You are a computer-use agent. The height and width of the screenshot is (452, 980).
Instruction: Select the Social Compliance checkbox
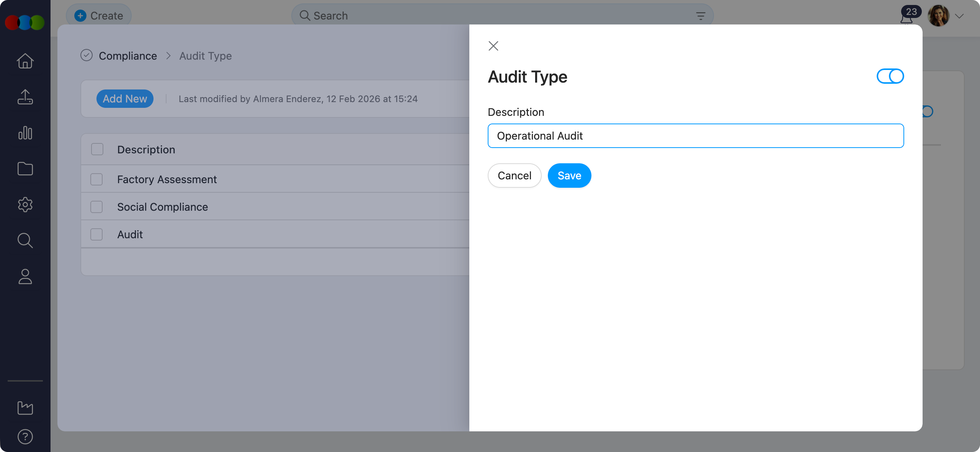click(x=96, y=206)
